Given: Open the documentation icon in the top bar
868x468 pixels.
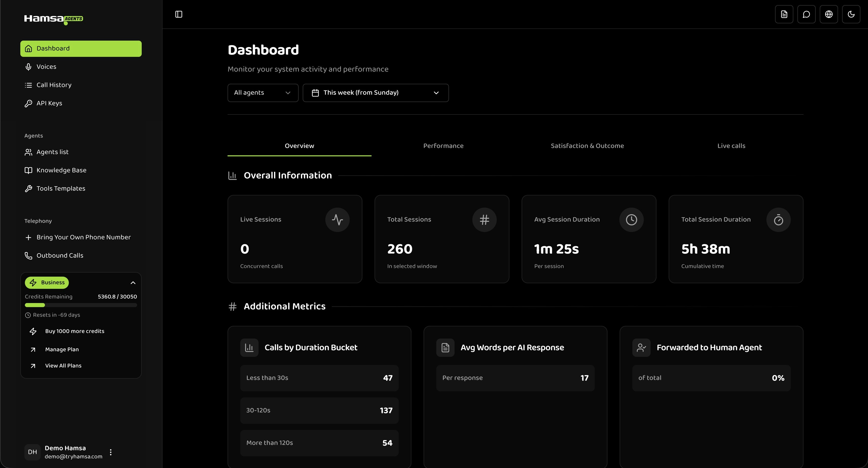Looking at the screenshot, I should [x=784, y=14].
